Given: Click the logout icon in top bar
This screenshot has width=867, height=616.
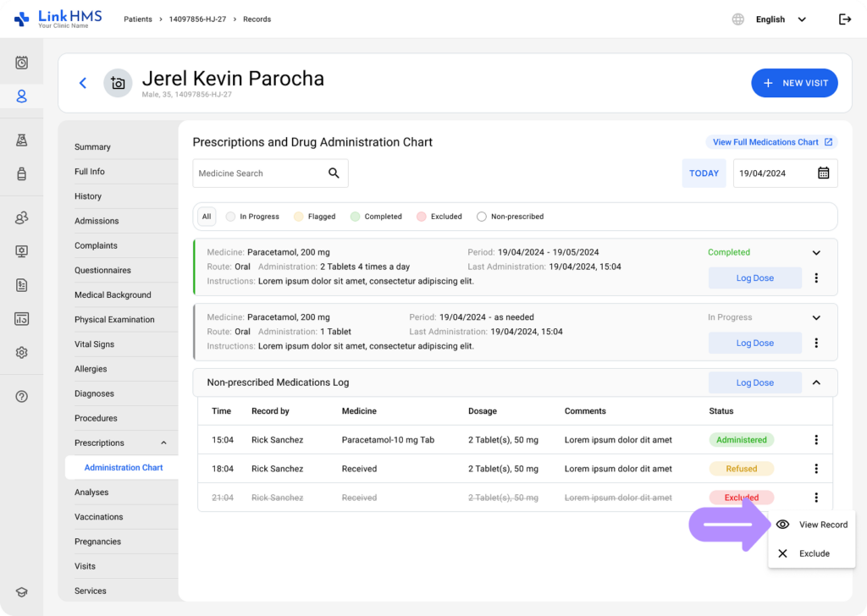Looking at the screenshot, I should [844, 19].
